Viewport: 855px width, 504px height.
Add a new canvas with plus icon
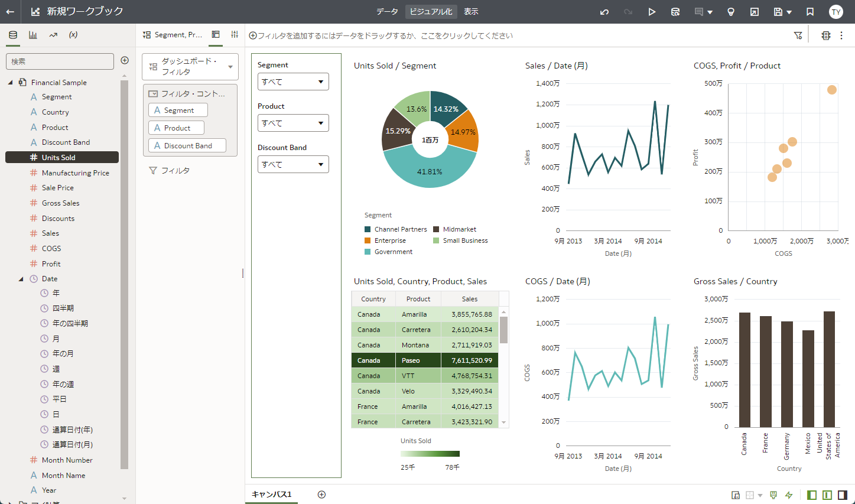tap(321, 495)
